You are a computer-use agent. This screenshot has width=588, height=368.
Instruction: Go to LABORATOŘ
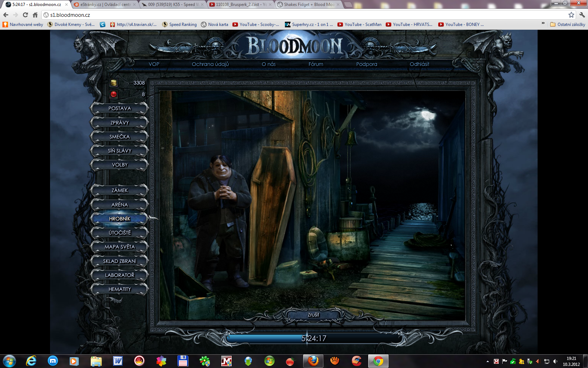pos(119,275)
